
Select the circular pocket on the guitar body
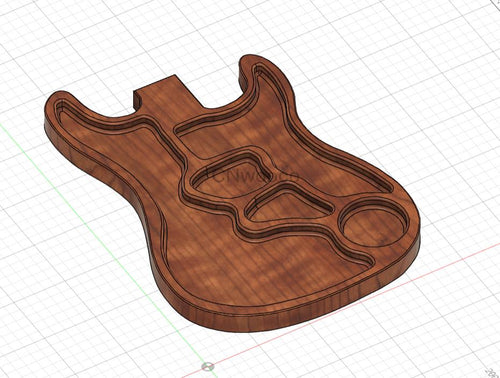(x=373, y=224)
